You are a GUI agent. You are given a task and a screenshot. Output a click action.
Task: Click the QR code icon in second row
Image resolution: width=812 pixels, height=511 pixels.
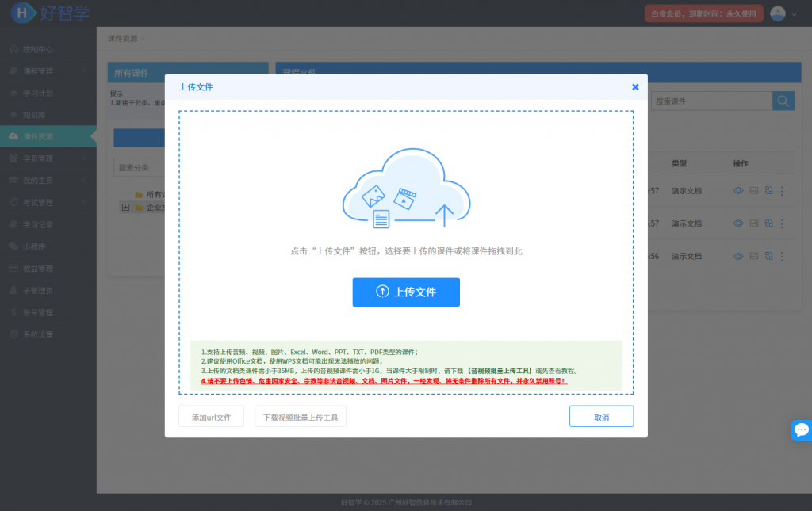768,223
